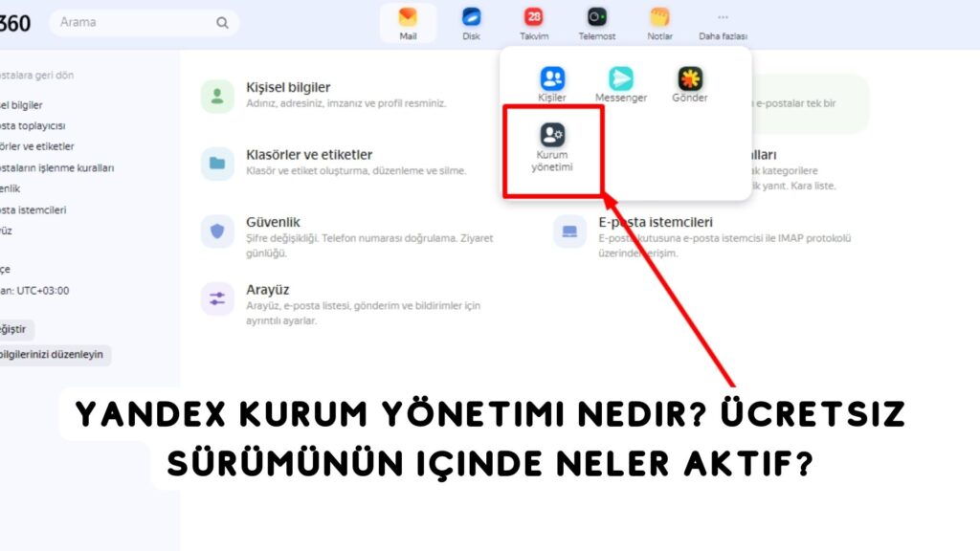Open Yandex Disk from the top bar
This screenshot has width=980, height=551.
pos(471,21)
